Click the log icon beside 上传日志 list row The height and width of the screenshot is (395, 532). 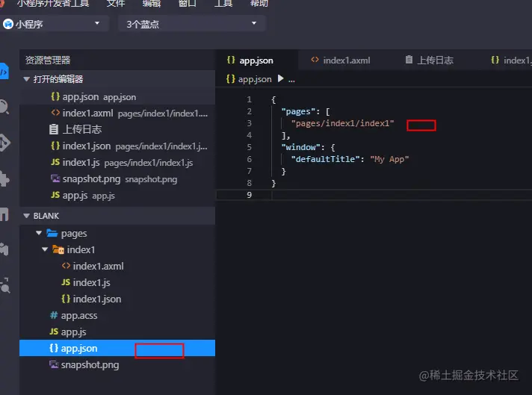tap(54, 129)
